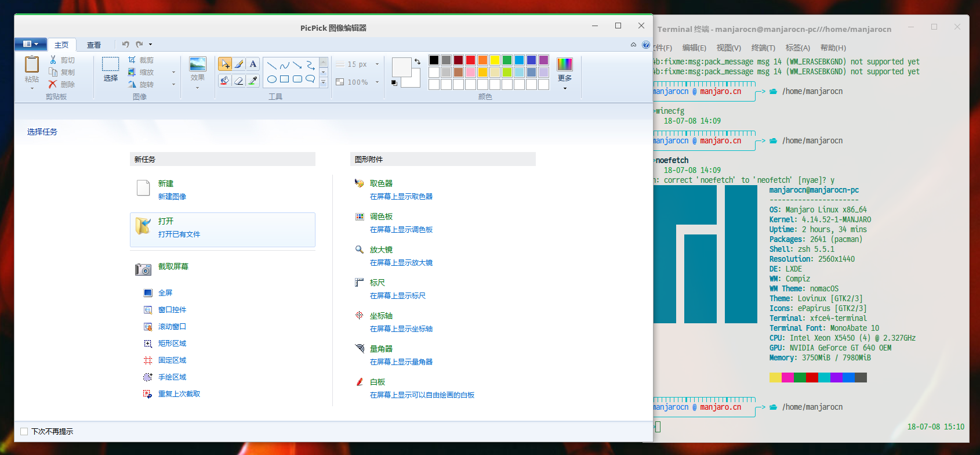Pick the straight line shape
980x455 pixels.
point(271,66)
